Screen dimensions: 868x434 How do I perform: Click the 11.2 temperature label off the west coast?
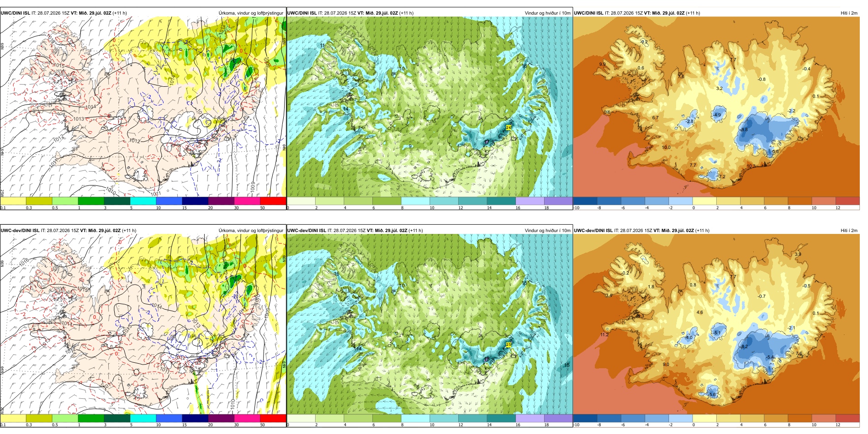(604, 334)
